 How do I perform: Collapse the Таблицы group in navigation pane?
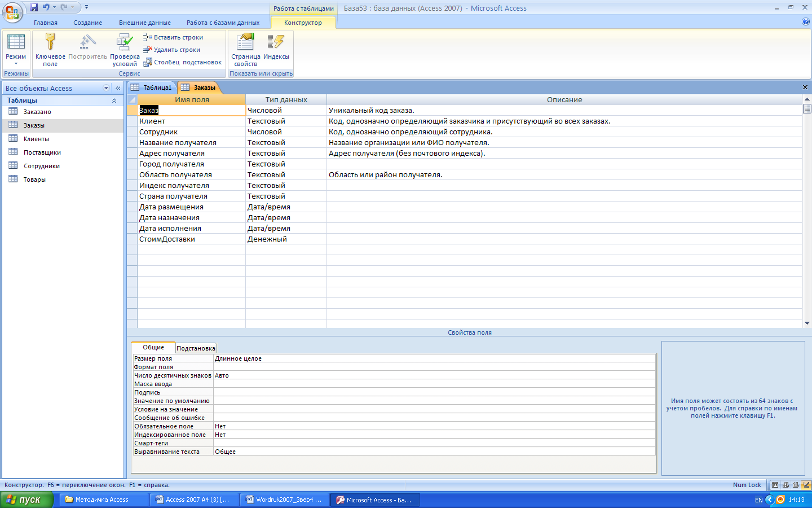(114, 100)
